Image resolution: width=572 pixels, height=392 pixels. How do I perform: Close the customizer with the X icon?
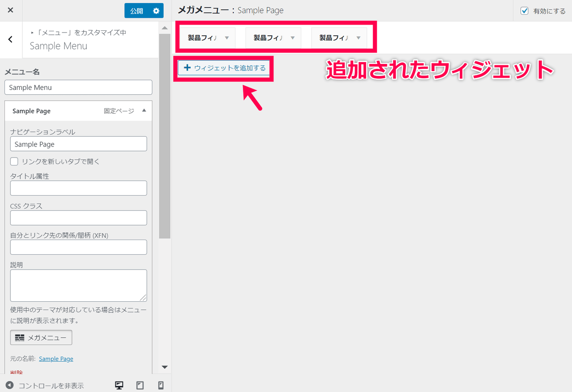click(x=10, y=10)
